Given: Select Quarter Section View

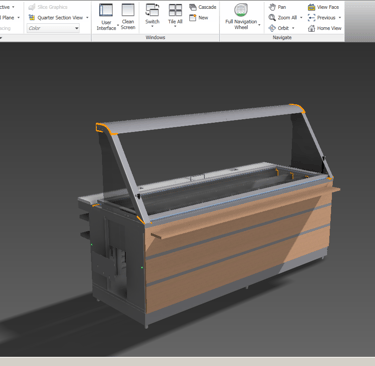Looking at the screenshot, I should click(56, 18).
